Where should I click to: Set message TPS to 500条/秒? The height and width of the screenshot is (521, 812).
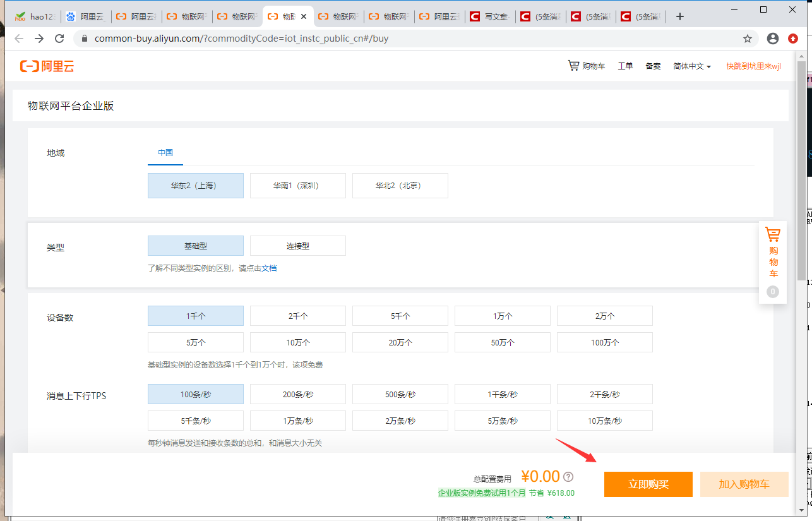click(400, 394)
